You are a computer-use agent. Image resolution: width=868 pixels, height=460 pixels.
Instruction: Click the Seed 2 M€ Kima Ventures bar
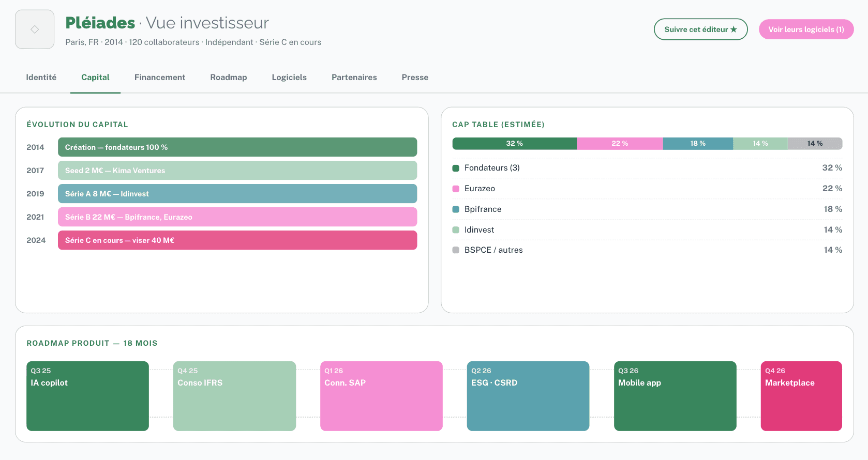[x=237, y=171]
